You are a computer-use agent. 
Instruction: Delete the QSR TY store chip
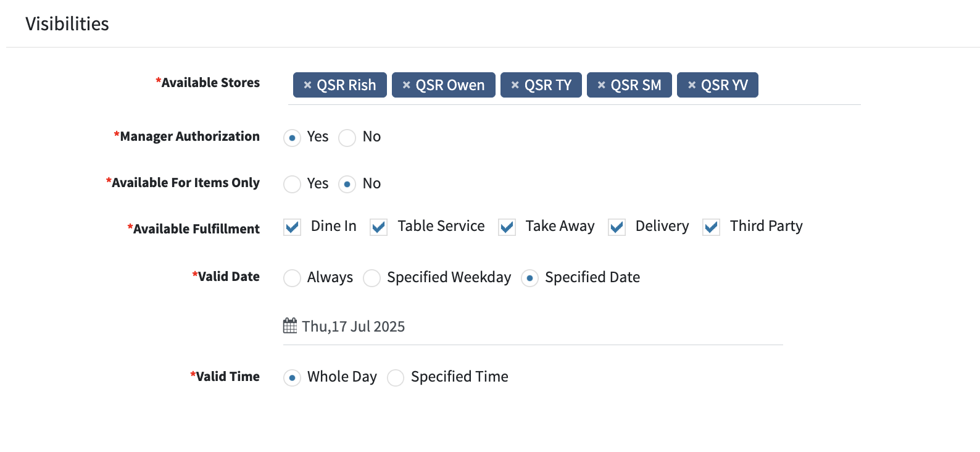(x=515, y=85)
